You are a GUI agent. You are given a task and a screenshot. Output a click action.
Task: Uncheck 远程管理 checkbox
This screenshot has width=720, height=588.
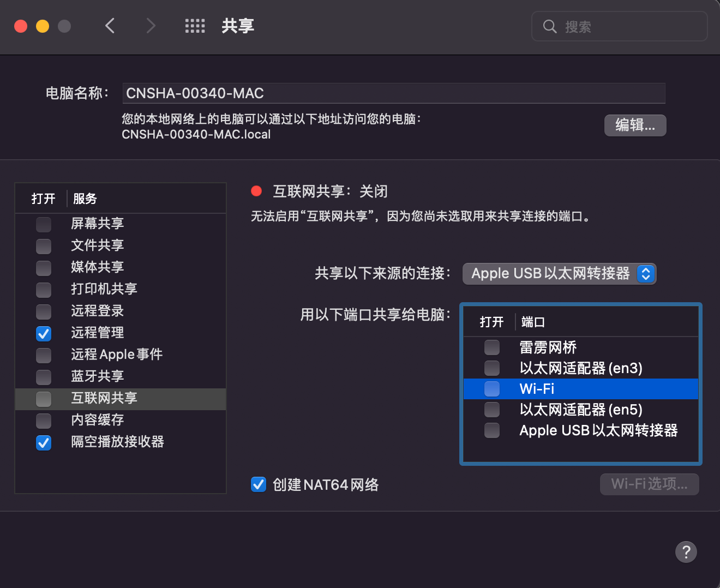click(x=44, y=333)
